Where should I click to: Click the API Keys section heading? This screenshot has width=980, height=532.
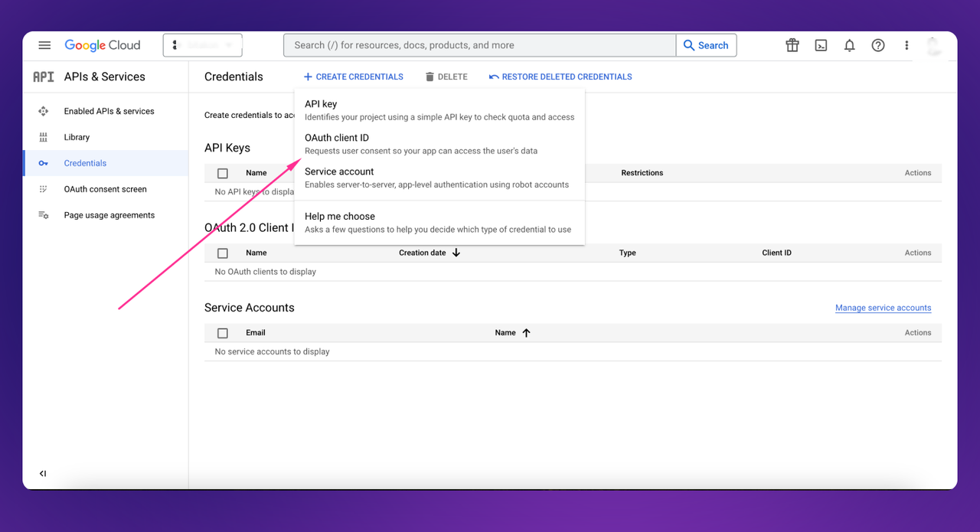(227, 148)
